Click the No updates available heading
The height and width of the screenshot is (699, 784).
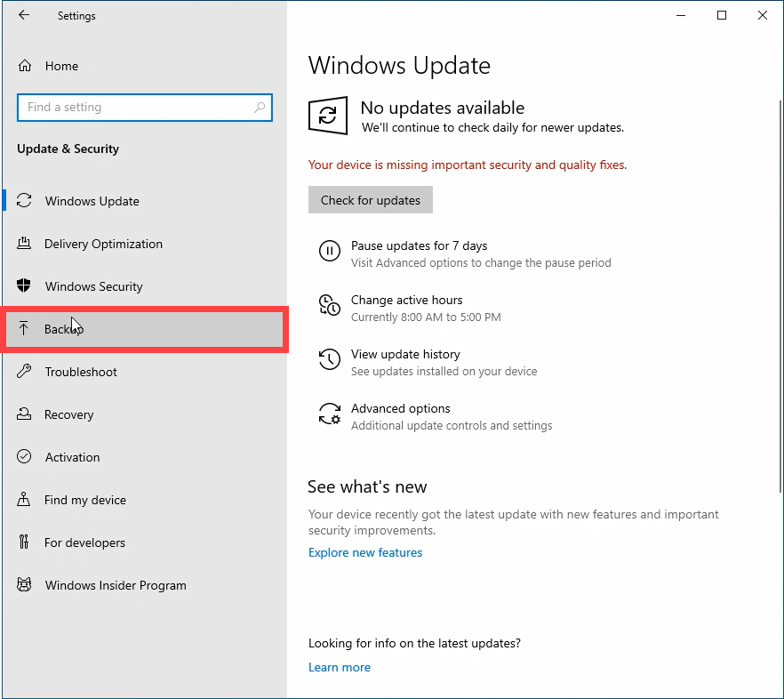[443, 108]
